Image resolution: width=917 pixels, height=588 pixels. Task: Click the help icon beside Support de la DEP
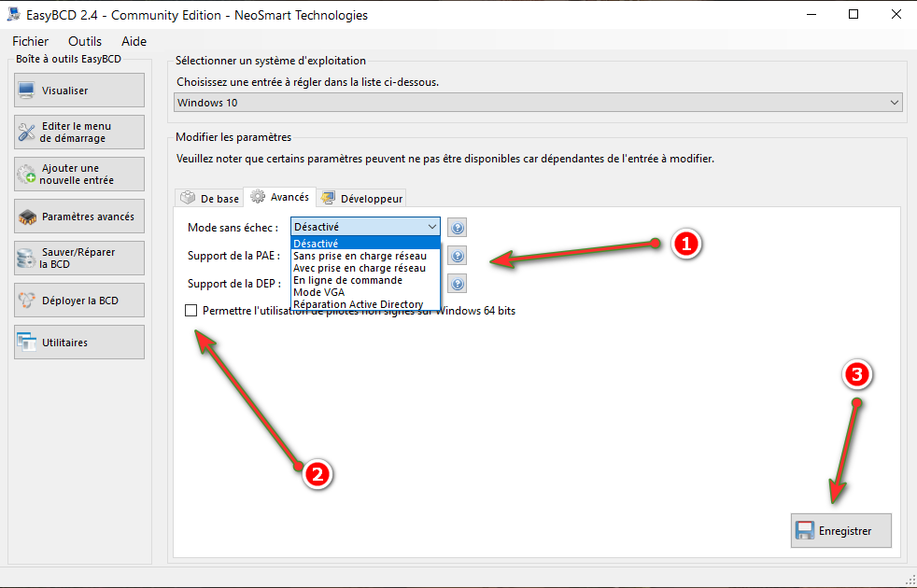pos(457,284)
